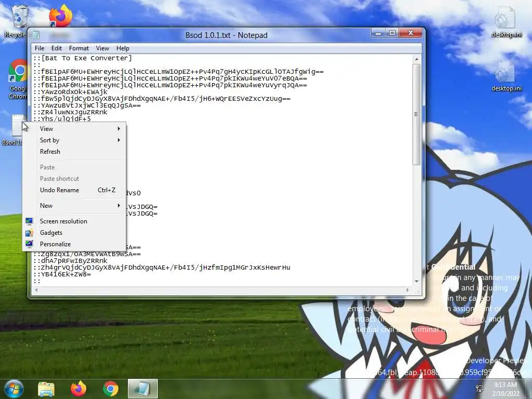Expand the New submenu

[74, 206]
